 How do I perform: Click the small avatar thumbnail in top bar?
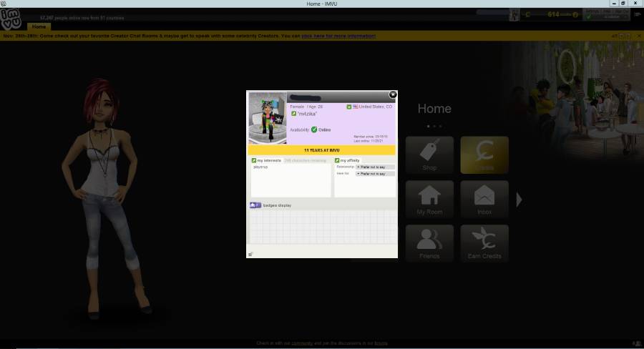tap(514, 15)
